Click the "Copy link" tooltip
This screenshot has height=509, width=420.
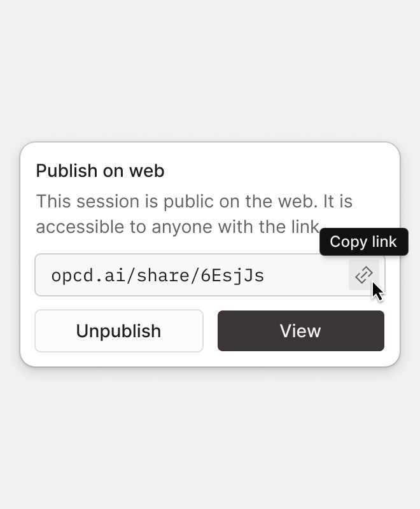363,242
